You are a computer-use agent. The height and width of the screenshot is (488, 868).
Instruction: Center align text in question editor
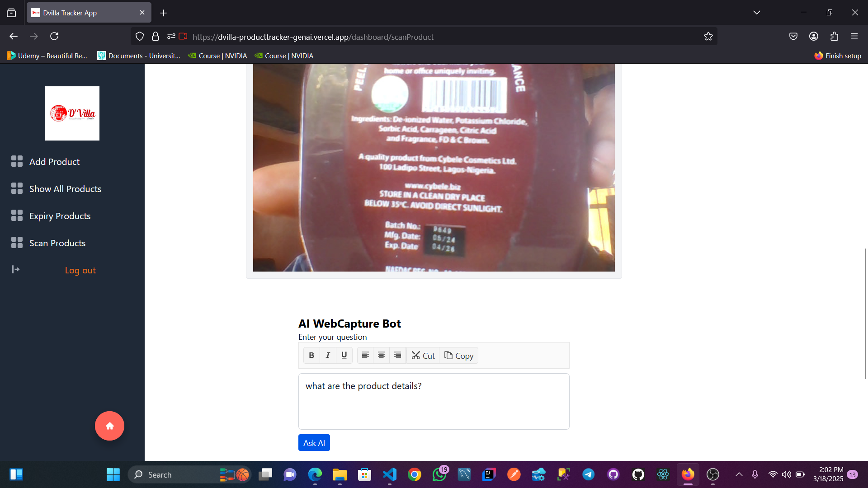tap(381, 356)
